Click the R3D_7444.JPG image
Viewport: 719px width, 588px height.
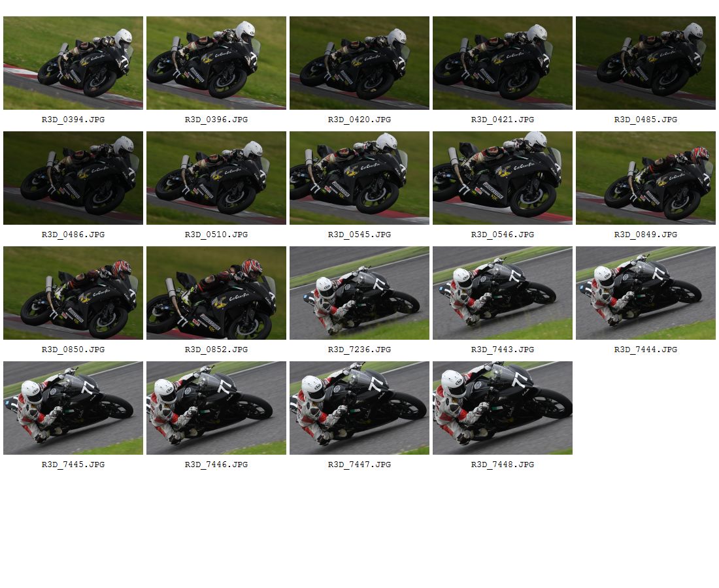coord(645,293)
